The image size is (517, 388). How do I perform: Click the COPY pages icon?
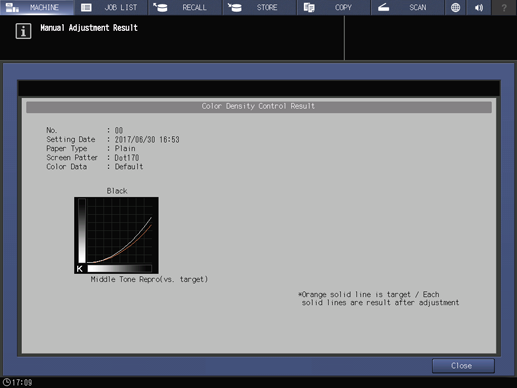click(309, 7)
